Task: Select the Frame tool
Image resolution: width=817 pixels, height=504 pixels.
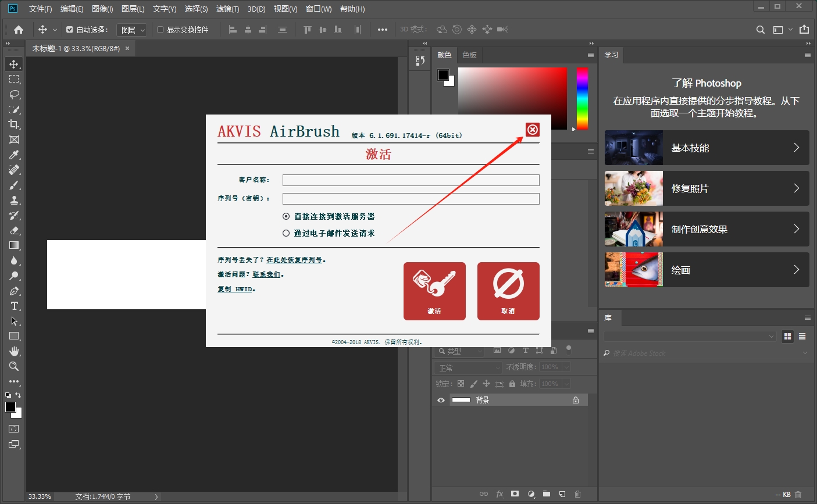Action: pos(14,140)
